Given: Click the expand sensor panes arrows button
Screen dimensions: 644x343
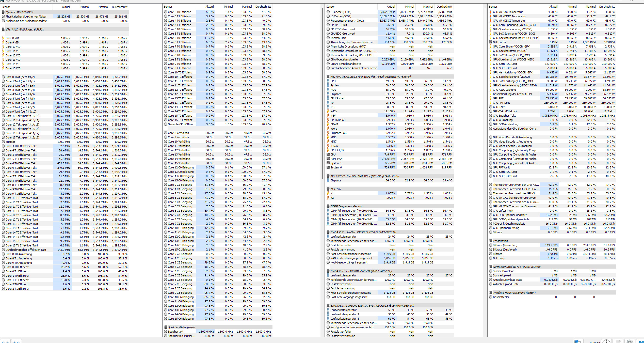Looking at the screenshot, I should coord(5,341).
